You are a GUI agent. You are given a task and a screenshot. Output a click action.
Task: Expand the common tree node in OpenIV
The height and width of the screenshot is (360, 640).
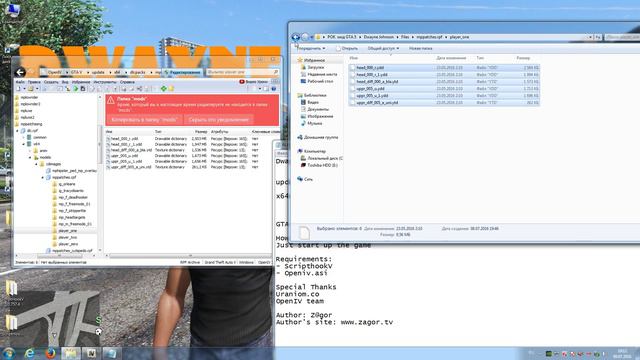[24, 138]
